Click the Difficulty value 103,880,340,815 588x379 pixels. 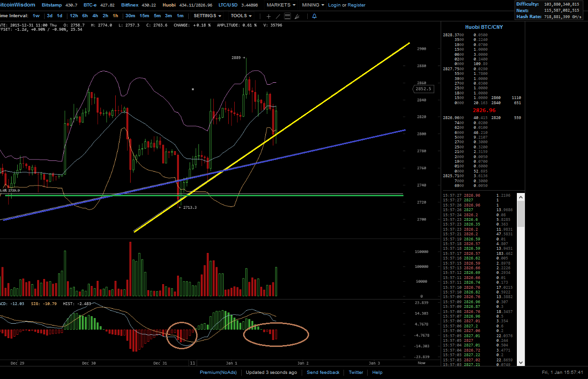[562, 4]
